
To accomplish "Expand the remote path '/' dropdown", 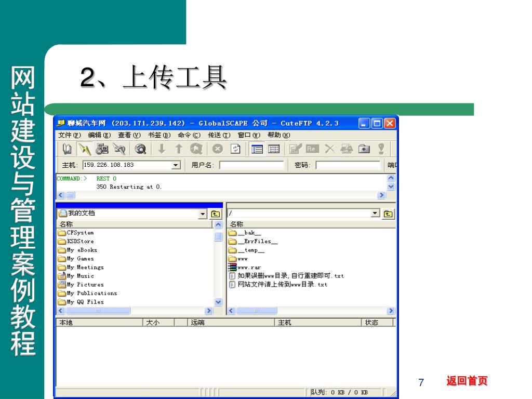I will (x=375, y=213).
